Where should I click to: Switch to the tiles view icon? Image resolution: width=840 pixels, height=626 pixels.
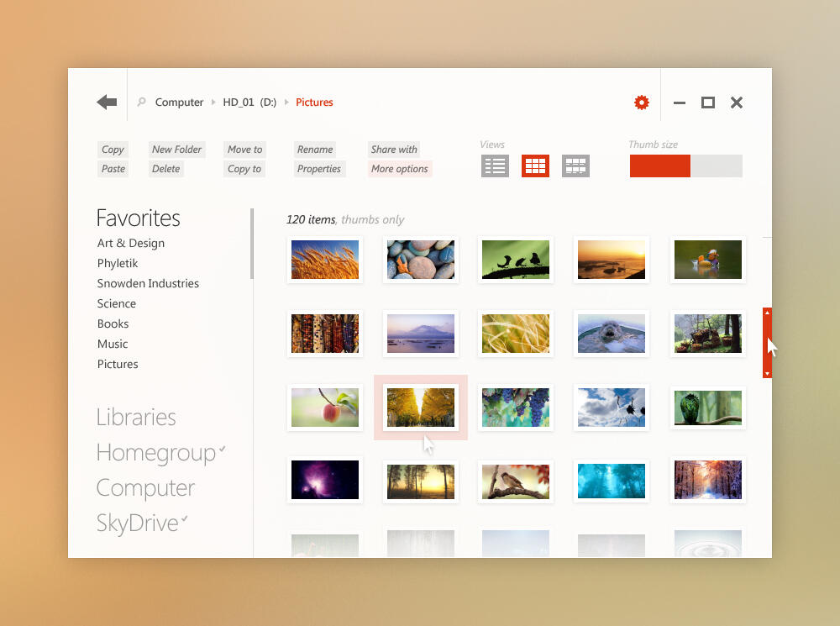pyautogui.click(x=575, y=166)
